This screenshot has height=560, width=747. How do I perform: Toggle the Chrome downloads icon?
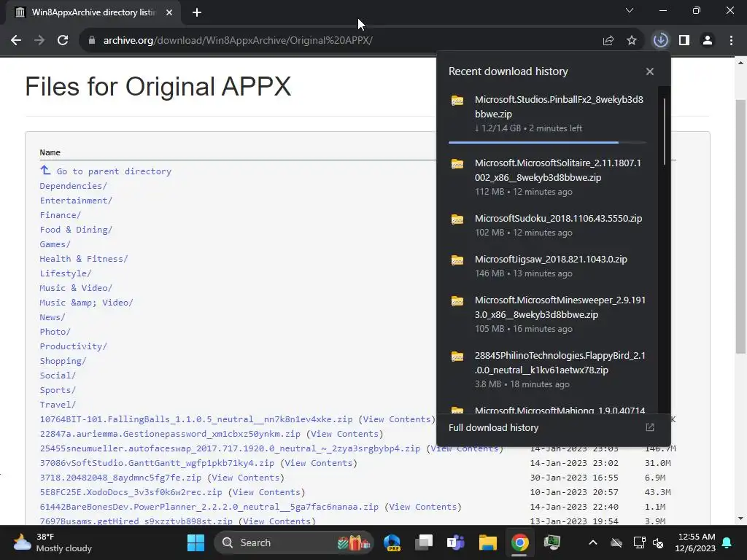[660, 40]
